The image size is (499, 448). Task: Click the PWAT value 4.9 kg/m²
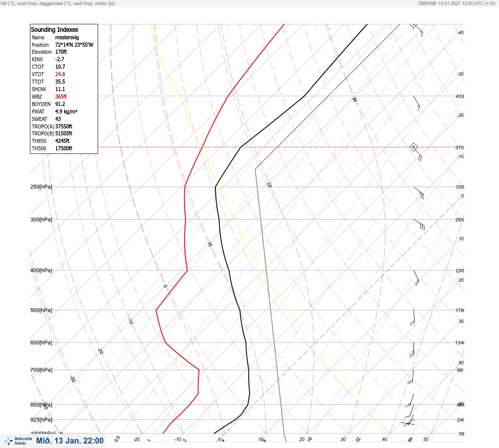[x=66, y=112]
